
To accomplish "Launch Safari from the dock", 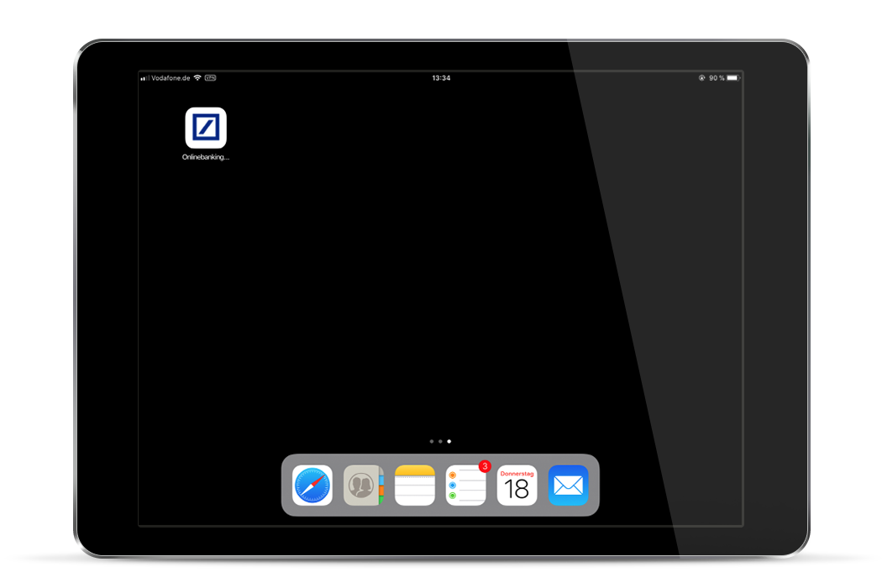I will click(312, 485).
